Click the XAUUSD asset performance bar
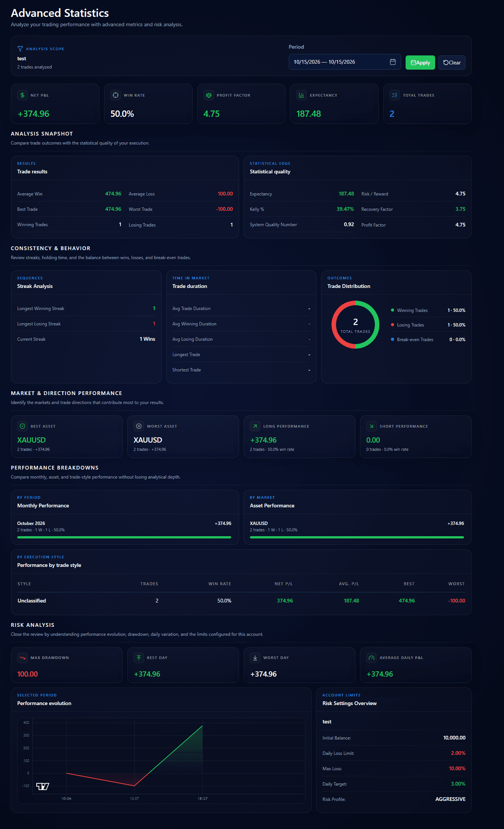The image size is (504, 829). point(357,537)
